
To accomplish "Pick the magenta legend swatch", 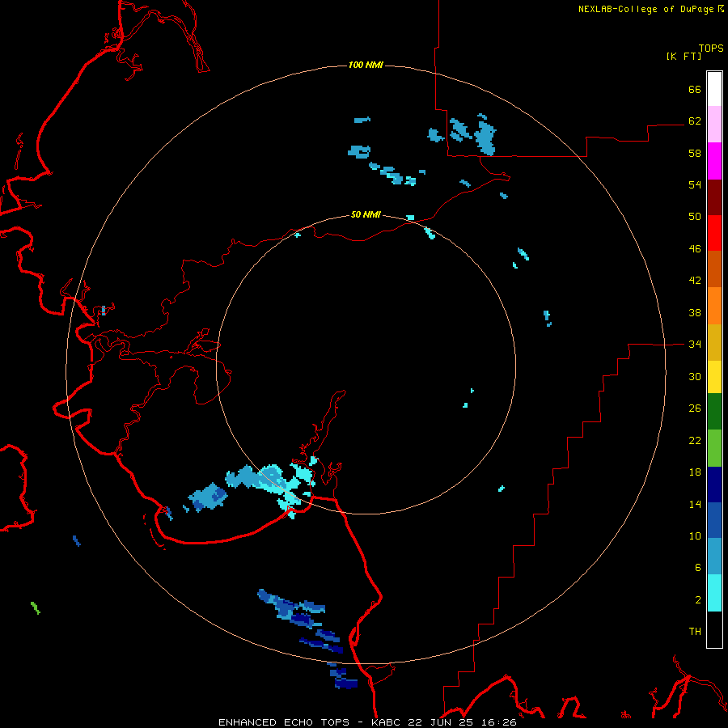I will (714, 161).
